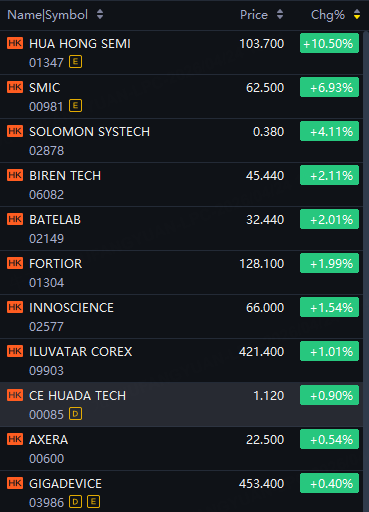Click the D tag next to GIGADEVICE 03986
Viewport: 369px width, 512px height.
click(x=75, y=502)
